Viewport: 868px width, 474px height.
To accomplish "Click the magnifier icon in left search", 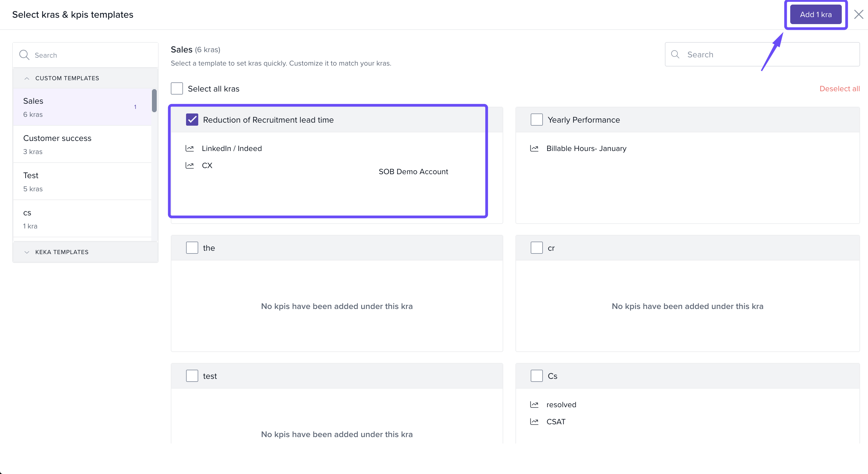I will [x=24, y=55].
